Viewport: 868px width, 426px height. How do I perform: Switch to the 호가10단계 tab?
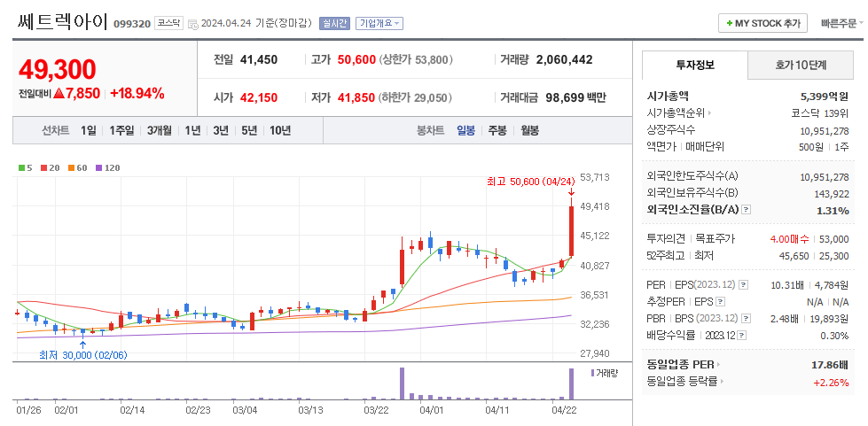[x=801, y=65]
